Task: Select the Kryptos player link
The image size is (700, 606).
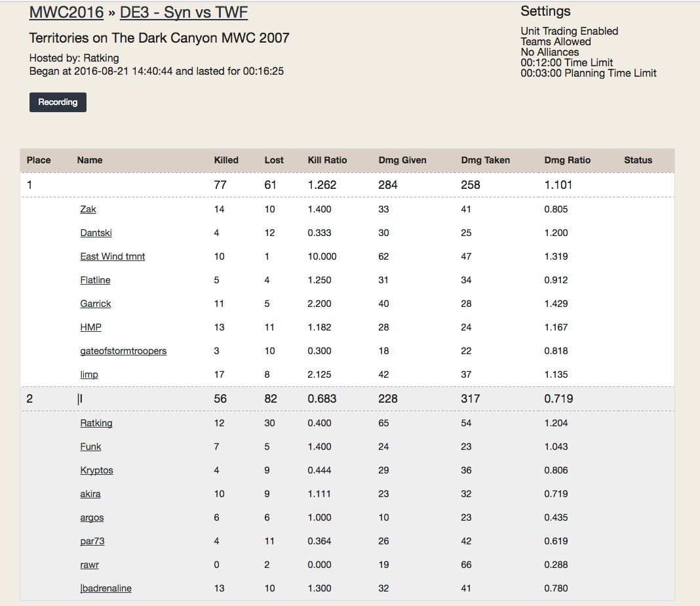Action: coord(96,470)
